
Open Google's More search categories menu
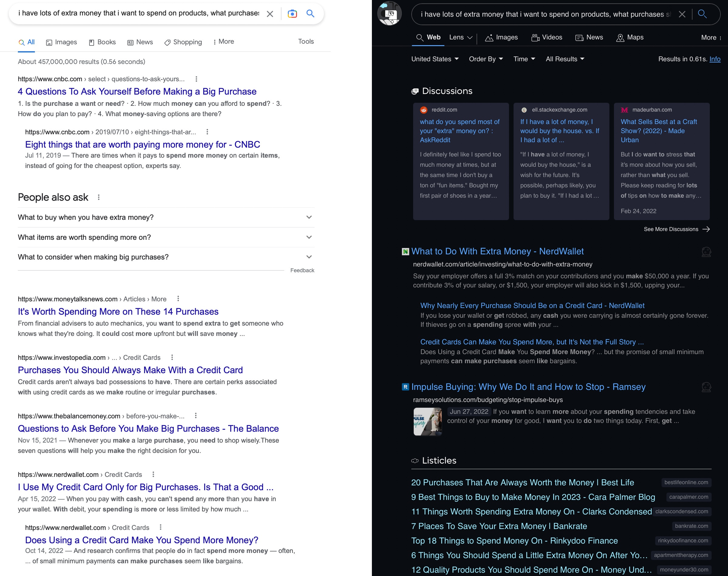point(224,42)
